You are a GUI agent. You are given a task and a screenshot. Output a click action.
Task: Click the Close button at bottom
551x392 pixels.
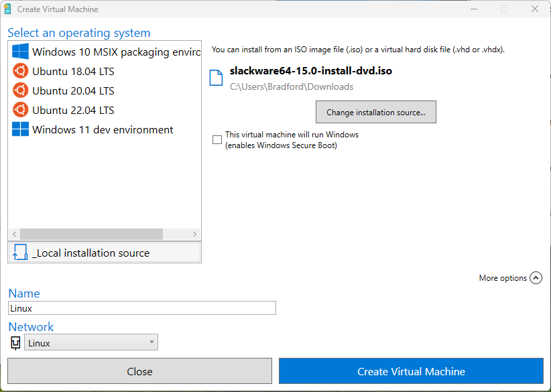[x=140, y=371]
